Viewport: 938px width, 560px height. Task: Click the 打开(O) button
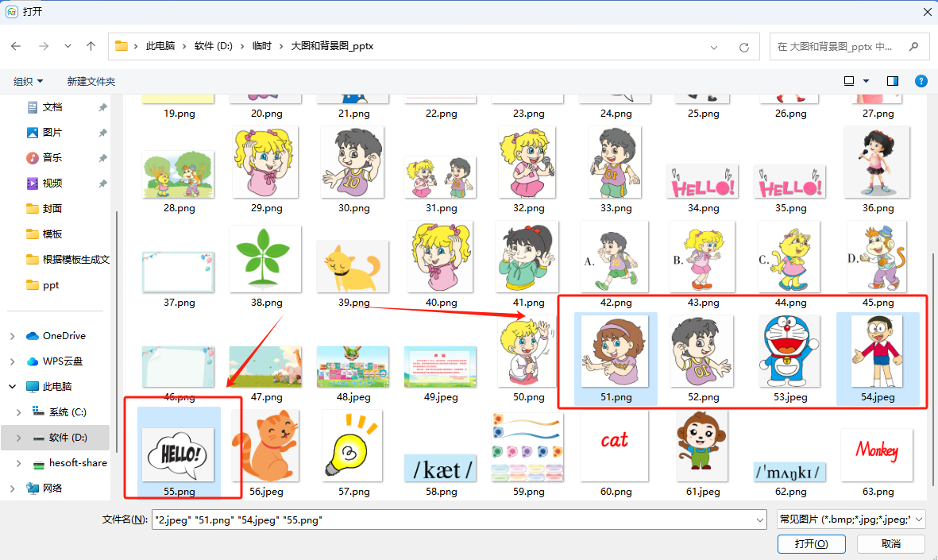[811, 543]
